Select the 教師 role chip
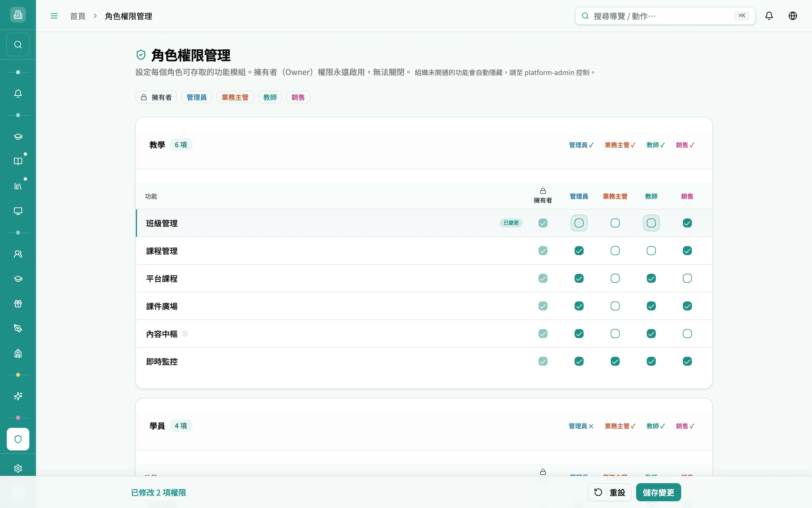This screenshot has width=812, height=508. tap(270, 97)
